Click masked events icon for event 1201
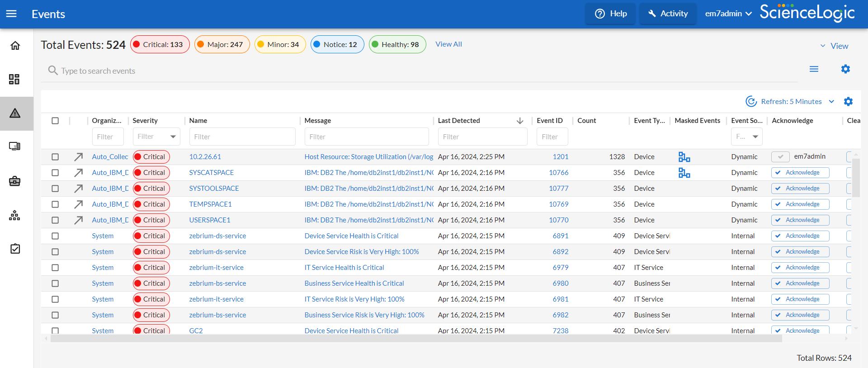868x368 pixels. pos(684,157)
